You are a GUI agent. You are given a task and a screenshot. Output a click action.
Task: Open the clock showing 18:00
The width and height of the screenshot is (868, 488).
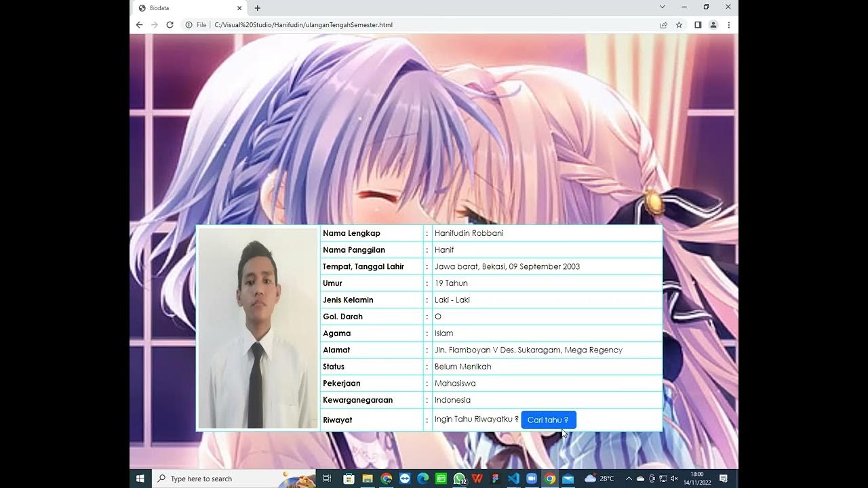pos(697,479)
